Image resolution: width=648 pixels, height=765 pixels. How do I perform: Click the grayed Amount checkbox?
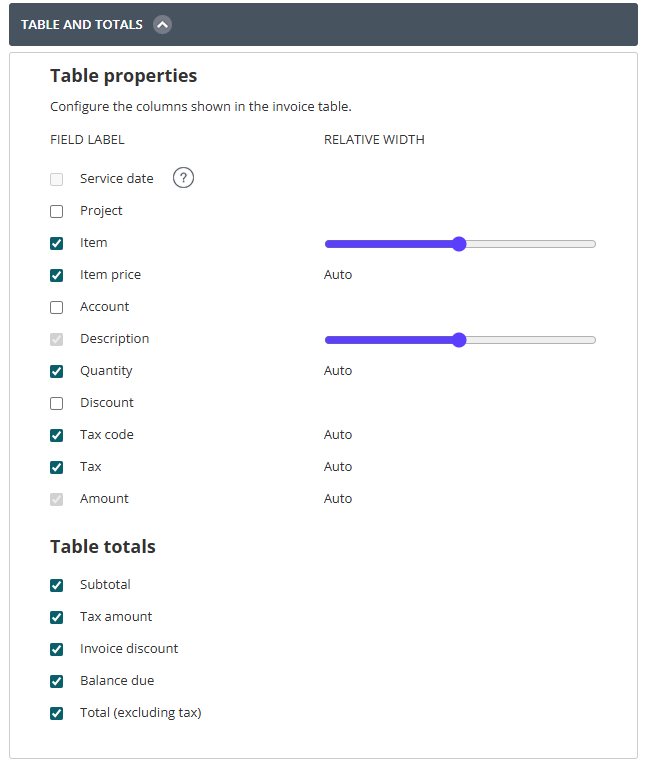pos(57,499)
